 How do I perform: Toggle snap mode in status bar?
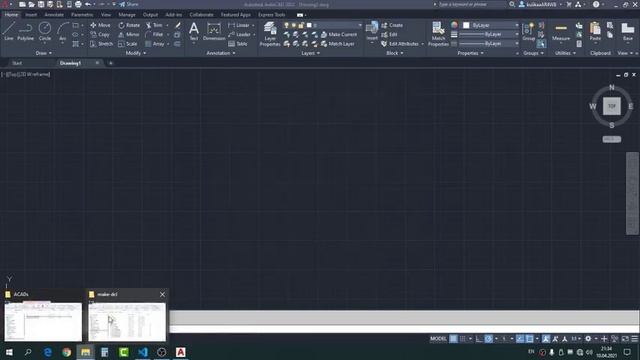462,339
